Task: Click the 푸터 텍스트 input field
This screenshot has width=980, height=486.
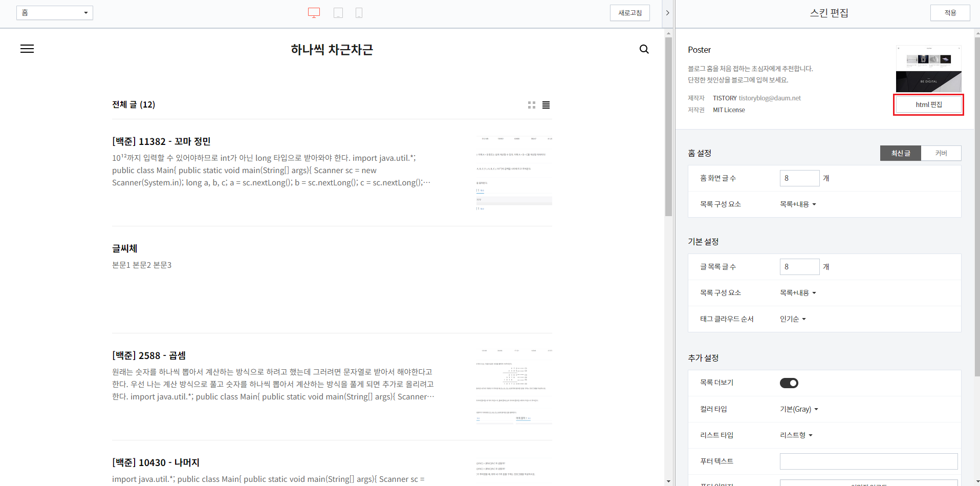Action: click(x=869, y=461)
